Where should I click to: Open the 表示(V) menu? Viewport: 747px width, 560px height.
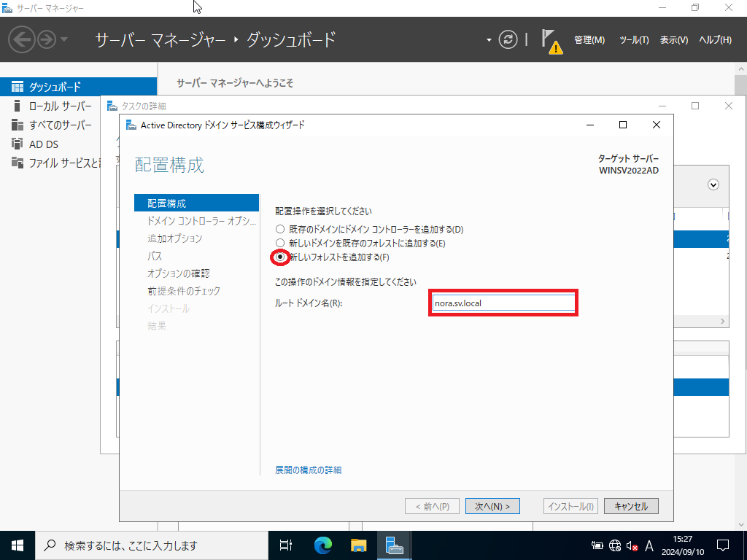click(x=673, y=40)
